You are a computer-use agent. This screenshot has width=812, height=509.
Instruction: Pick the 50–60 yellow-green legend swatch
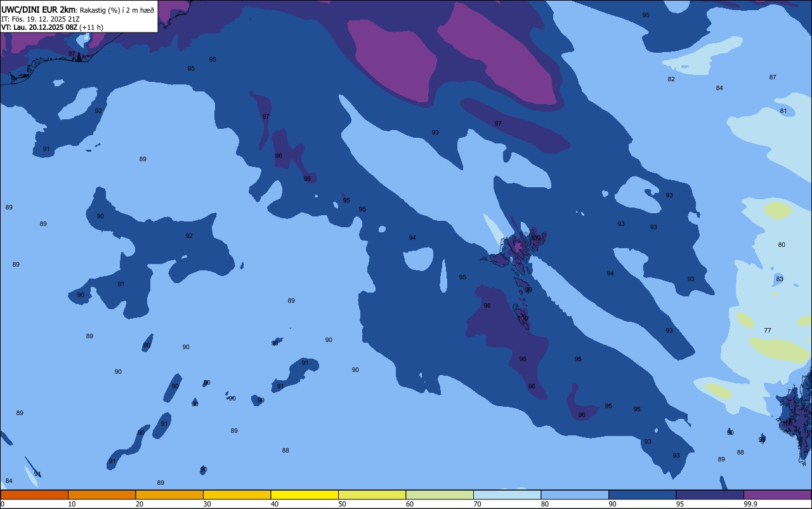pos(372,494)
